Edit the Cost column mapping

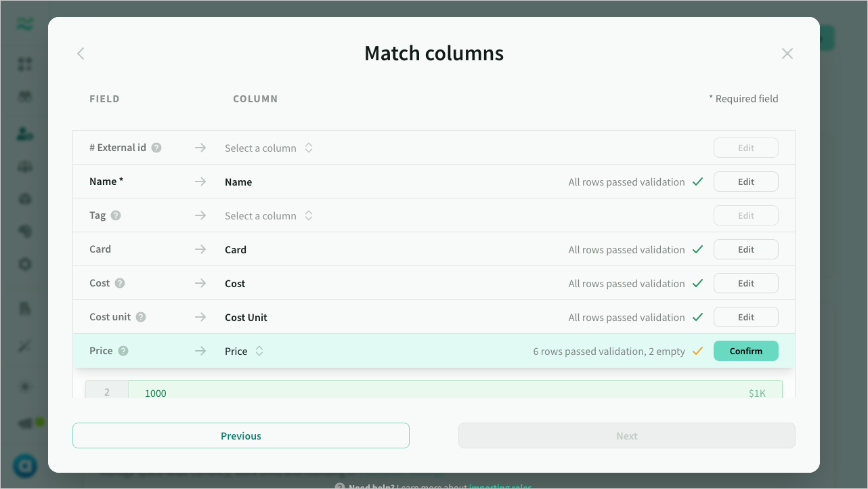[745, 283]
